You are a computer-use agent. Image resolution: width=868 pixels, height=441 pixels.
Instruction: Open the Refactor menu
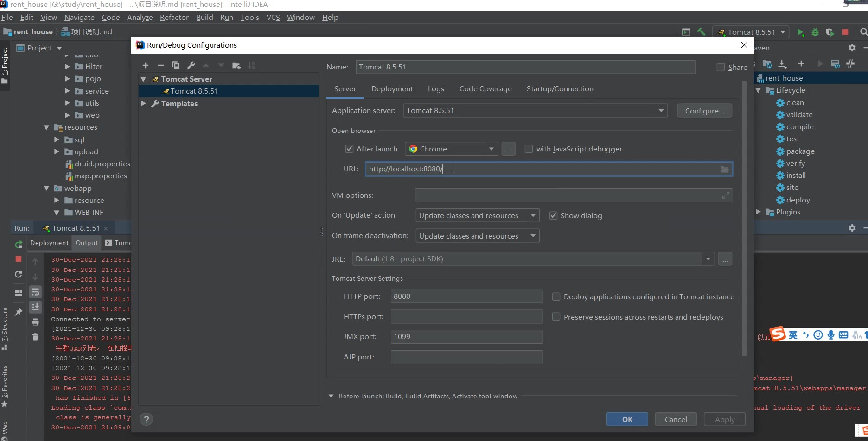(x=174, y=17)
